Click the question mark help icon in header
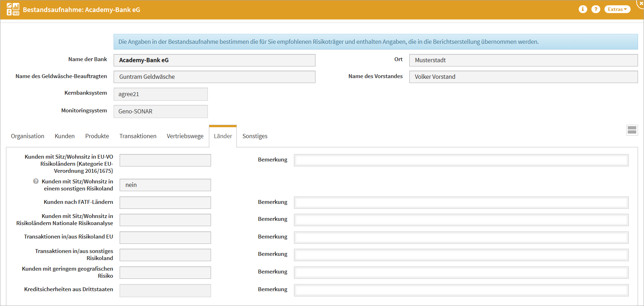The width and height of the screenshot is (644, 306). click(596, 9)
